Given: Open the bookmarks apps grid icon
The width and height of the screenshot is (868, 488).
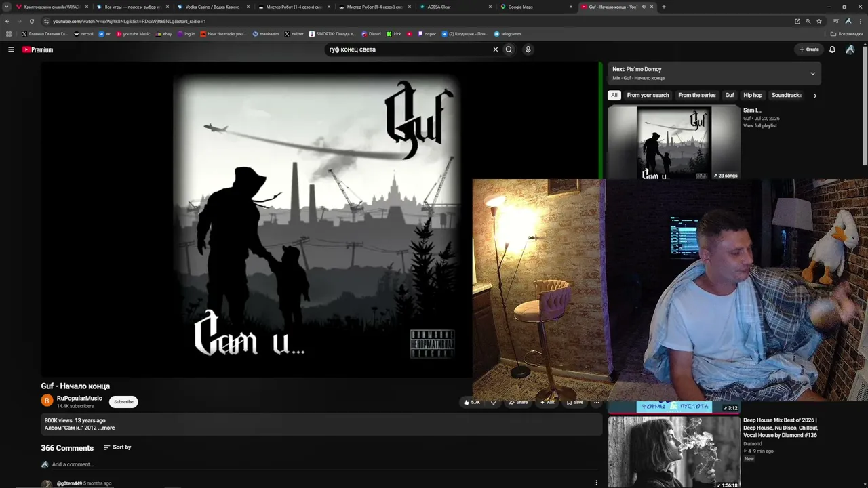Looking at the screenshot, I should click(x=9, y=34).
